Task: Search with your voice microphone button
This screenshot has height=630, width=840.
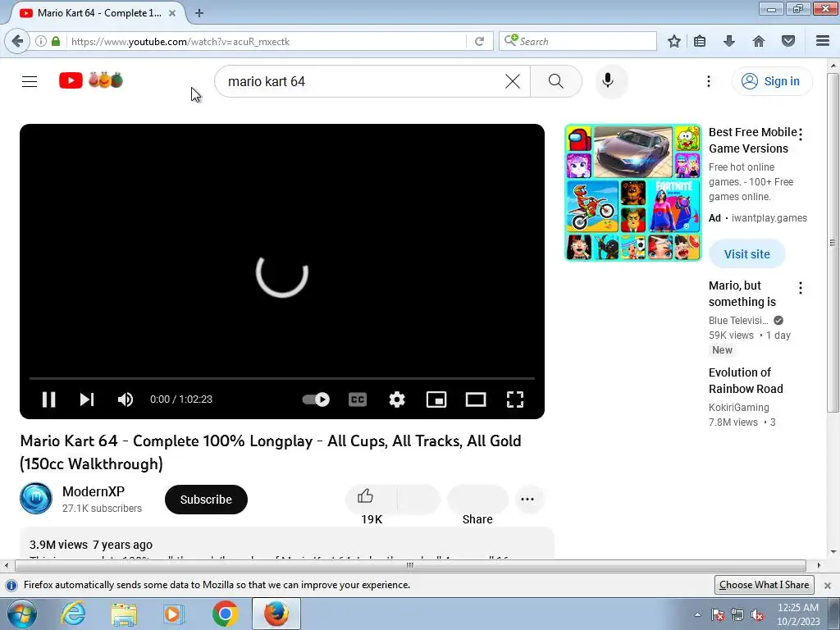Action: tap(608, 81)
